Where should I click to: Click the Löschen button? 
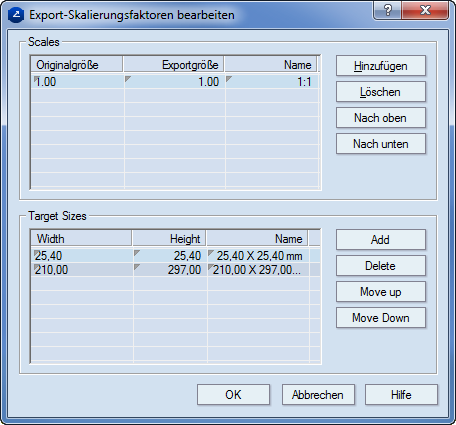tap(381, 92)
